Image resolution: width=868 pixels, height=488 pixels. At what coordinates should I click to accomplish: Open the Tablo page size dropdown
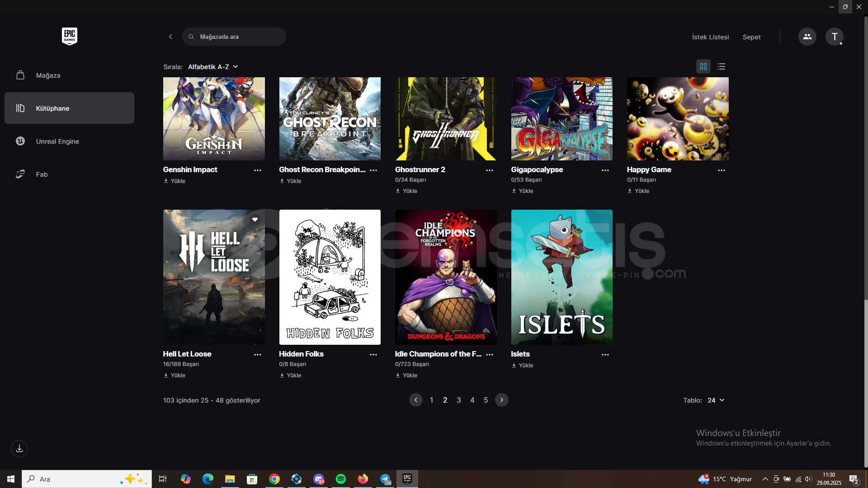coord(716,400)
